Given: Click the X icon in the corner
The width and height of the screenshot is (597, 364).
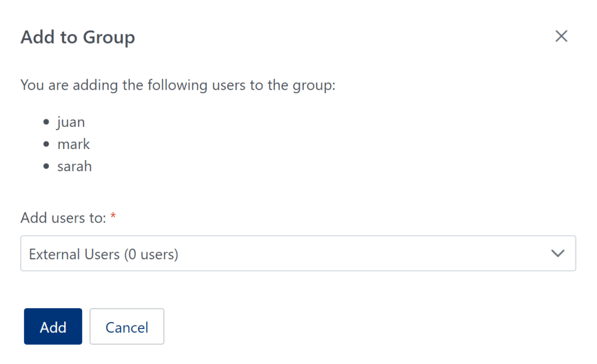Looking at the screenshot, I should (x=561, y=36).
